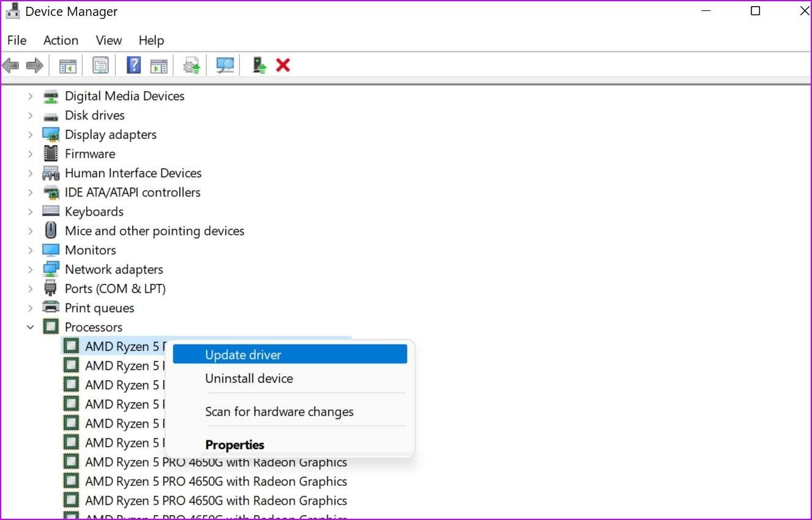Toggle the Show/Hide Console Tree toolbar icon
812x520 pixels.
point(68,65)
